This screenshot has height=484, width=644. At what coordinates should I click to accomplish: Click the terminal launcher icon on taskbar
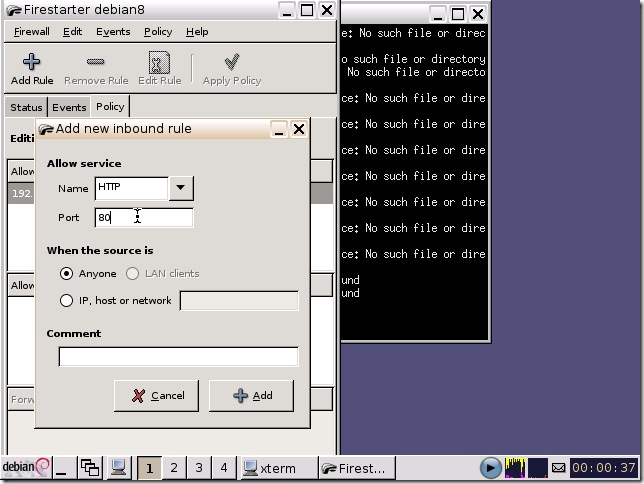(118, 468)
